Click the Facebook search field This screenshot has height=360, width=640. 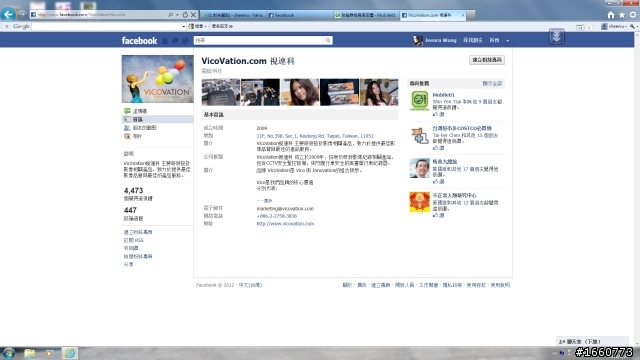tap(259, 40)
